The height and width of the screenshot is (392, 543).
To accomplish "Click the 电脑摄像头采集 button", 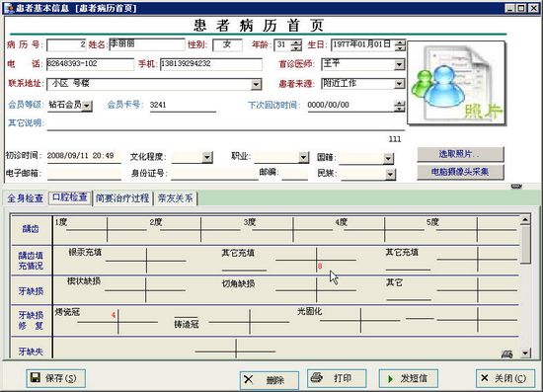I will pos(460,172).
